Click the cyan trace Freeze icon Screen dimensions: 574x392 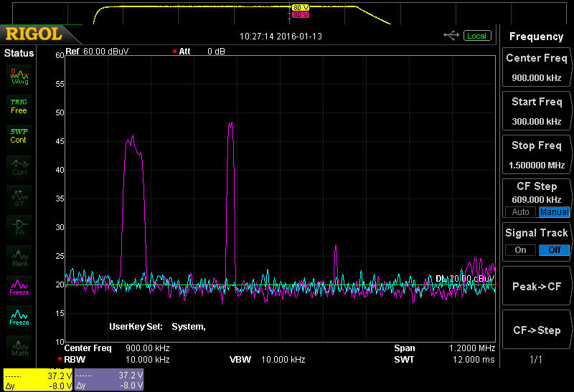pos(19,317)
